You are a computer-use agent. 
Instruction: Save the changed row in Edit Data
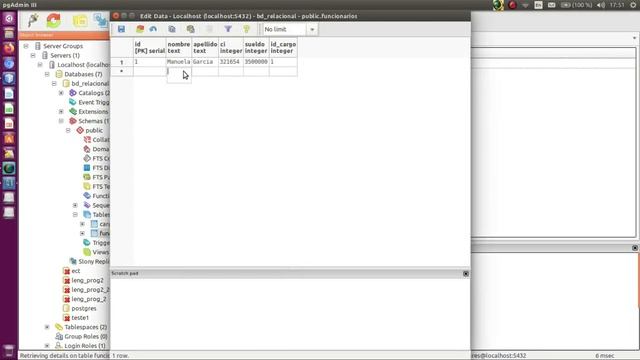pyautogui.click(x=121, y=29)
